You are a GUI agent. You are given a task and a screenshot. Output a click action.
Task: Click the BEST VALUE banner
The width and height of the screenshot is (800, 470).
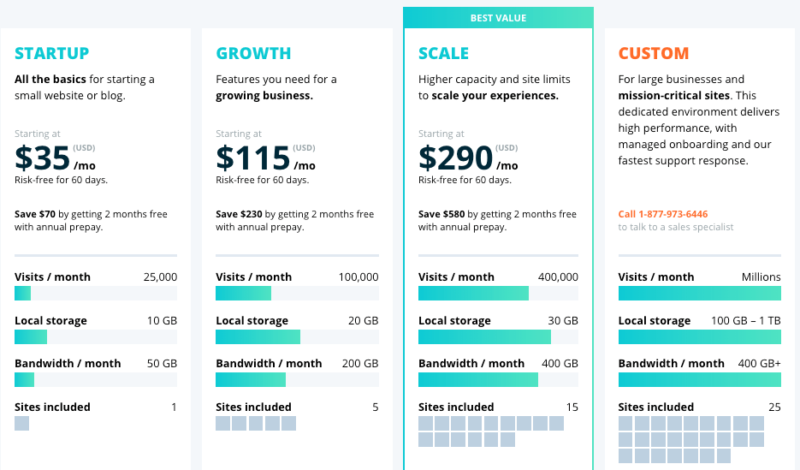(498, 17)
